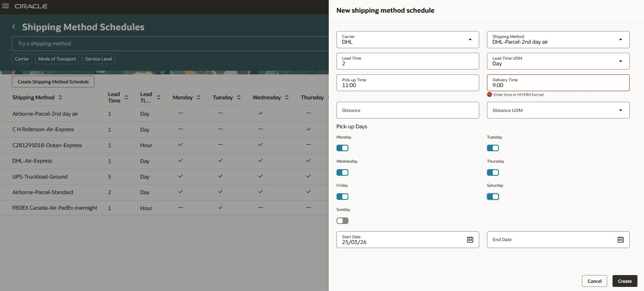Select the Carrier filter chip
This screenshot has width=644, height=291.
point(22,59)
